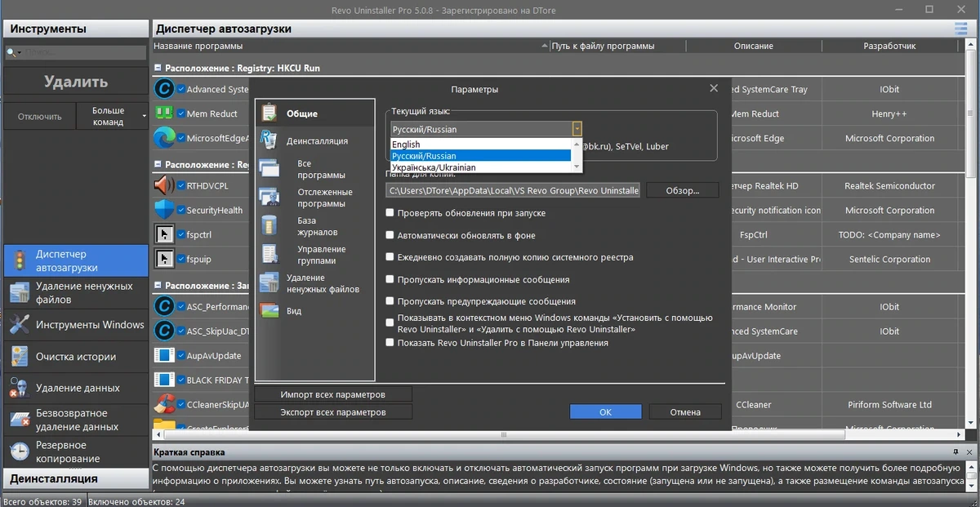Toggle Показать Revo в Панели управления checkbox
The width and height of the screenshot is (980, 507).
tap(390, 343)
